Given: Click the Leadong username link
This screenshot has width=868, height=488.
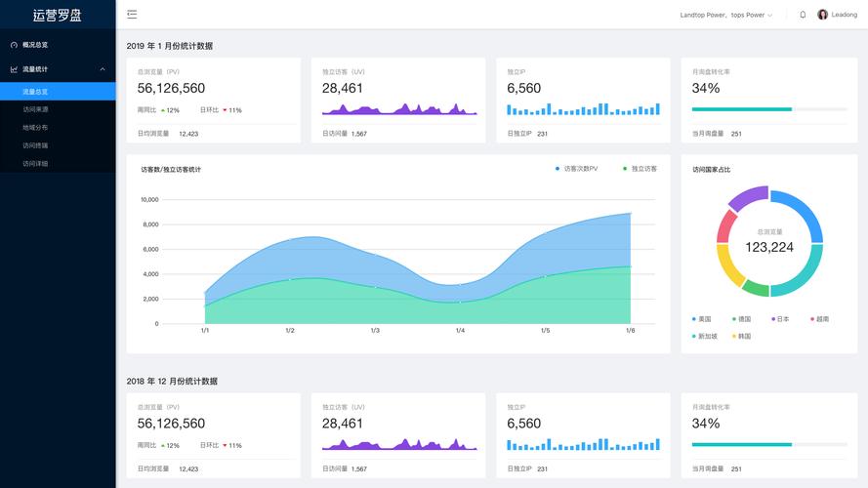Looking at the screenshot, I should [844, 15].
